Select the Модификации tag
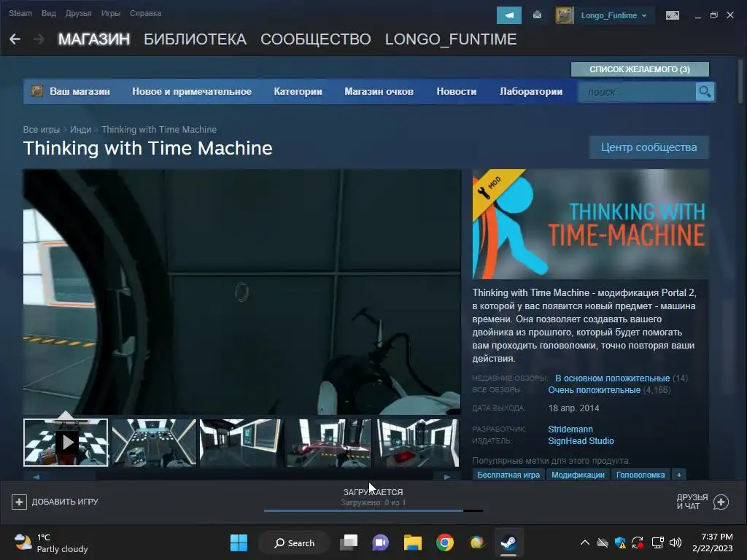The width and height of the screenshot is (747, 560). pos(578,475)
